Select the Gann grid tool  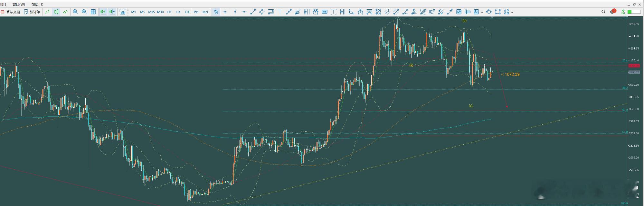pyautogui.click(x=378, y=12)
